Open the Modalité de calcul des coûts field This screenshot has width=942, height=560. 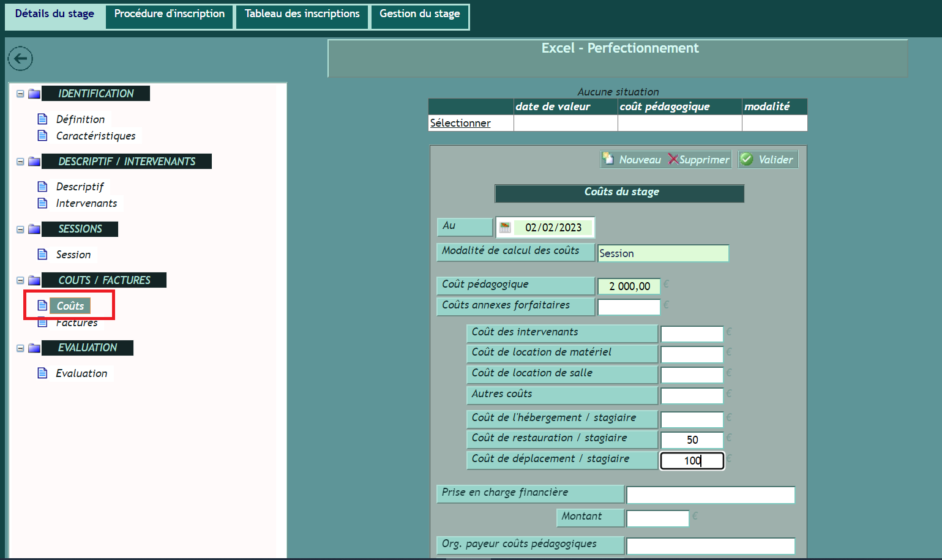[x=662, y=253]
